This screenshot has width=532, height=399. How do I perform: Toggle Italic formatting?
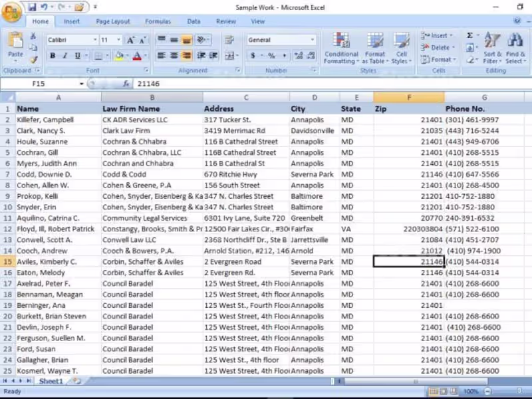click(65, 55)
